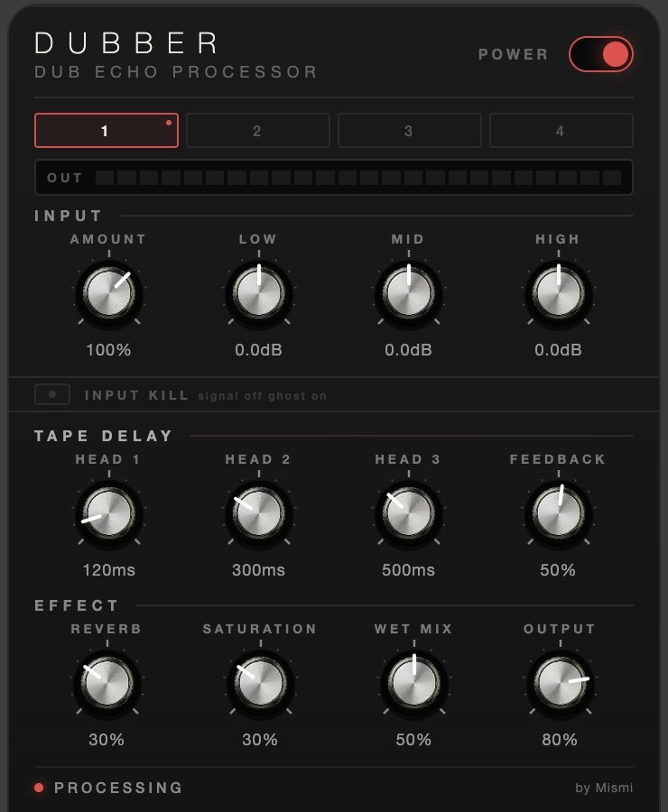This screenshot has width=668, height=812.
Task: Click the DUBBER title logo
Action: tap(127, 43)
